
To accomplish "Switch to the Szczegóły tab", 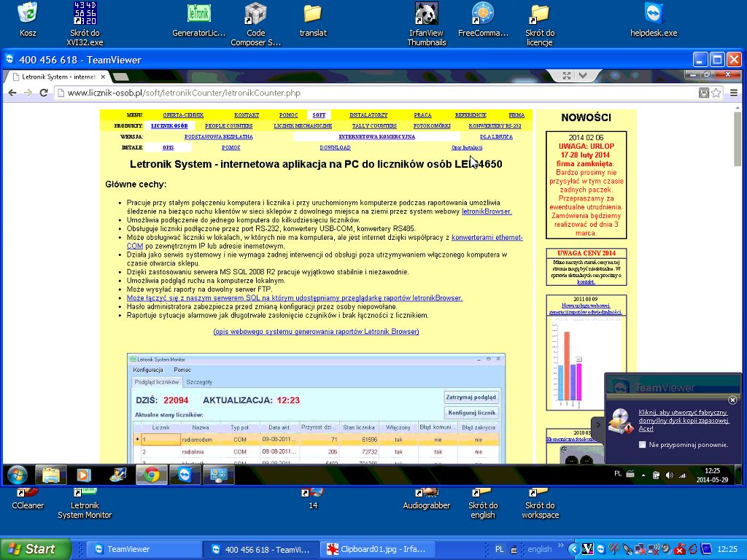I will click(199, 381).
